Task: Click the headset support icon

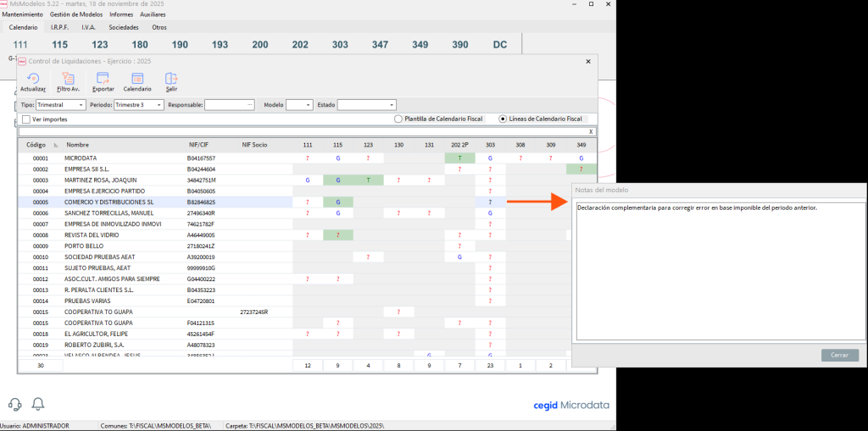Action: [x=14, y=404]
